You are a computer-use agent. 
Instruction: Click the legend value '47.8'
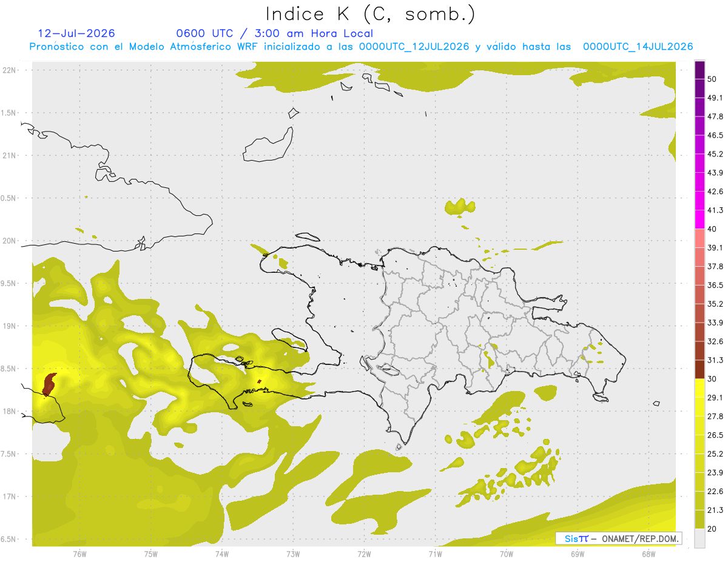tap(715, 116)
